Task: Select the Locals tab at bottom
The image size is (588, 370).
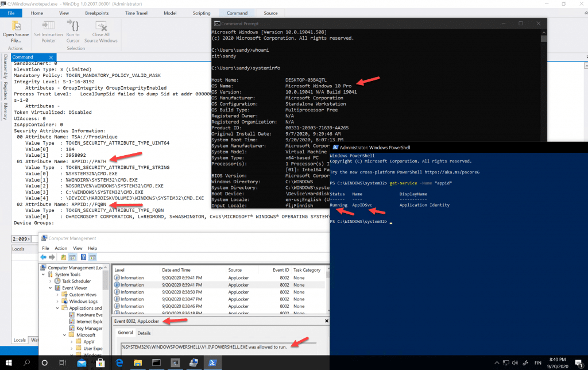Action: pyautogui.click(x=20, y=340)
